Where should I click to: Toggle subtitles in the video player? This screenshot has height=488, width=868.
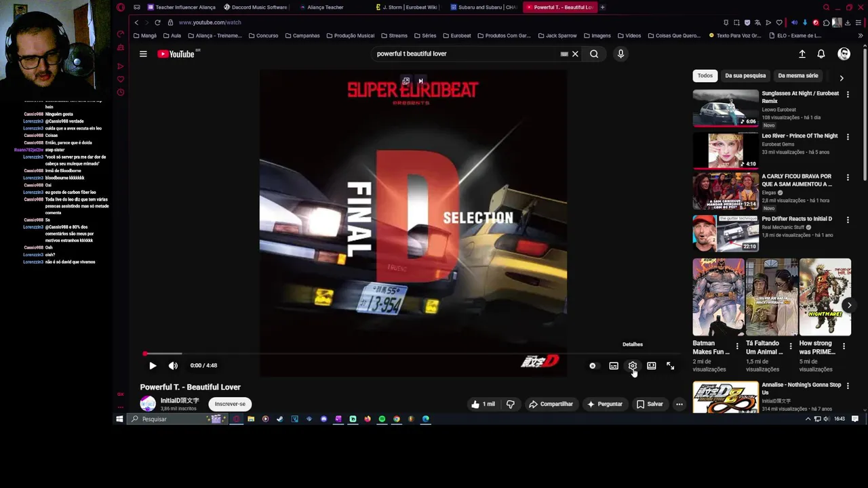[614, 365]
